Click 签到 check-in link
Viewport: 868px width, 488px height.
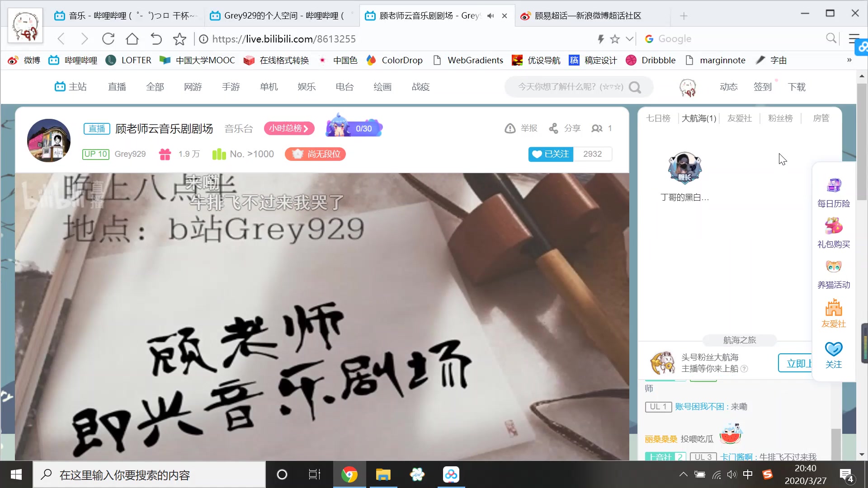(763, 87)
